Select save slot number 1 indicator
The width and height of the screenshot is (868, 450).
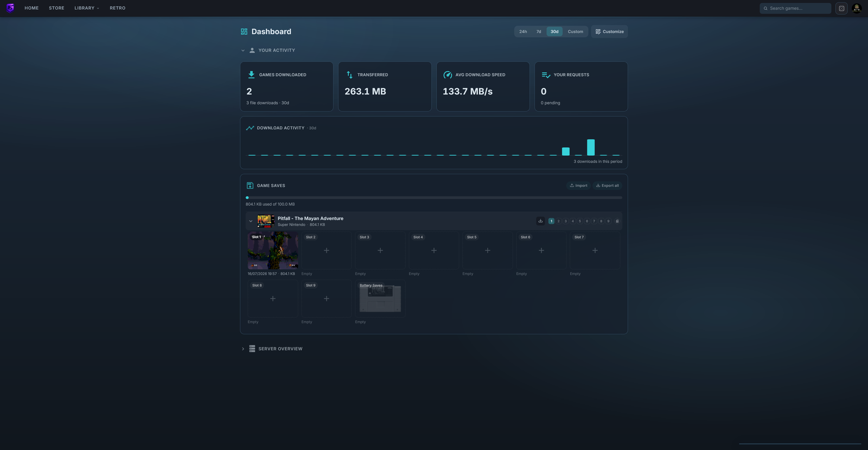pos(551,221)
